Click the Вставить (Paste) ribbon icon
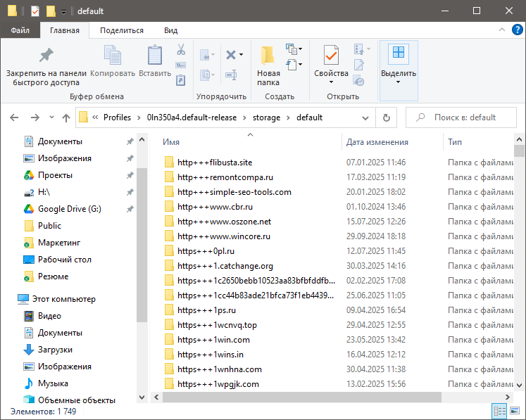This screenshot has height=420, width=526. (x=155, y=55)
